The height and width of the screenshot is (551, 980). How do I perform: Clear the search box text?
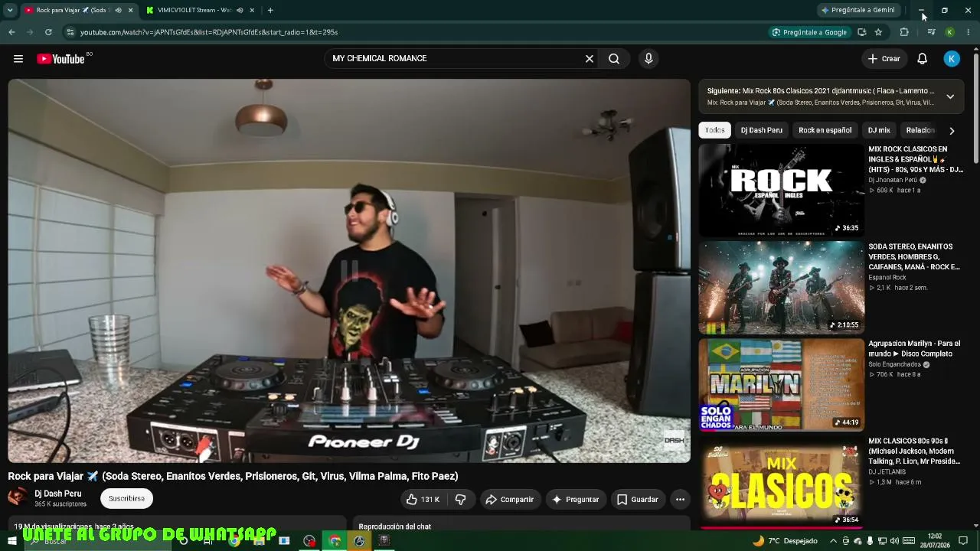tap(590, 59)
